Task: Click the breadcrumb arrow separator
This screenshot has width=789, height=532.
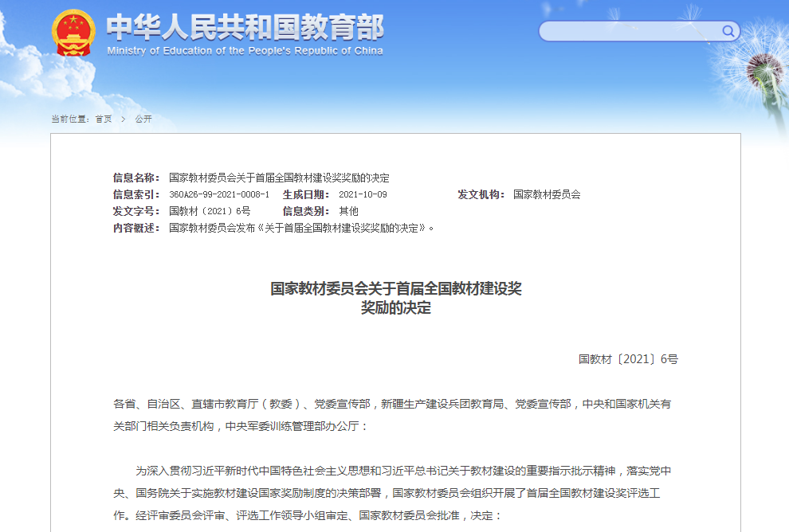Action: click(x=124, y=119)
